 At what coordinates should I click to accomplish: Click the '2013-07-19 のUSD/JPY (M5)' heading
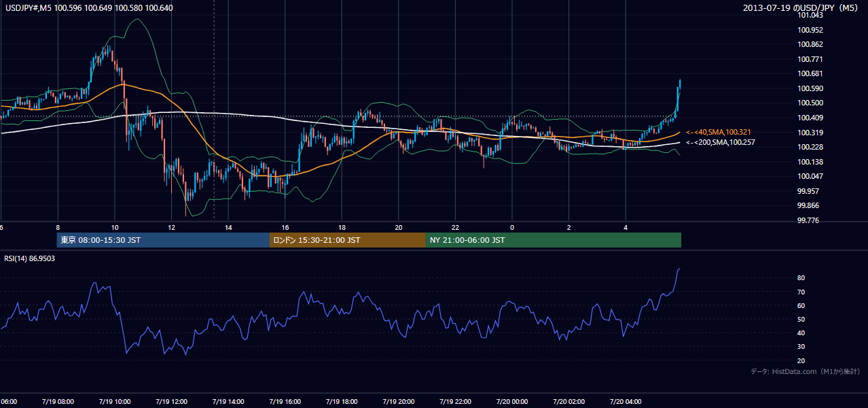(x=801, y=8)
